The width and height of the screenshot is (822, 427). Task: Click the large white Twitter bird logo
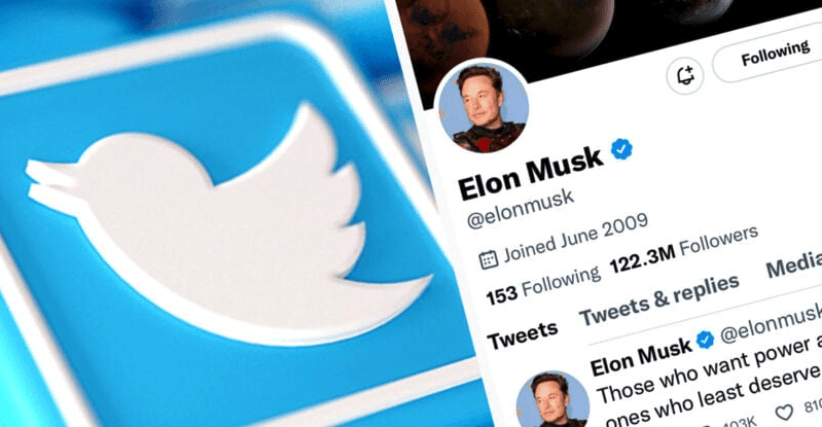tap(229, 223)
